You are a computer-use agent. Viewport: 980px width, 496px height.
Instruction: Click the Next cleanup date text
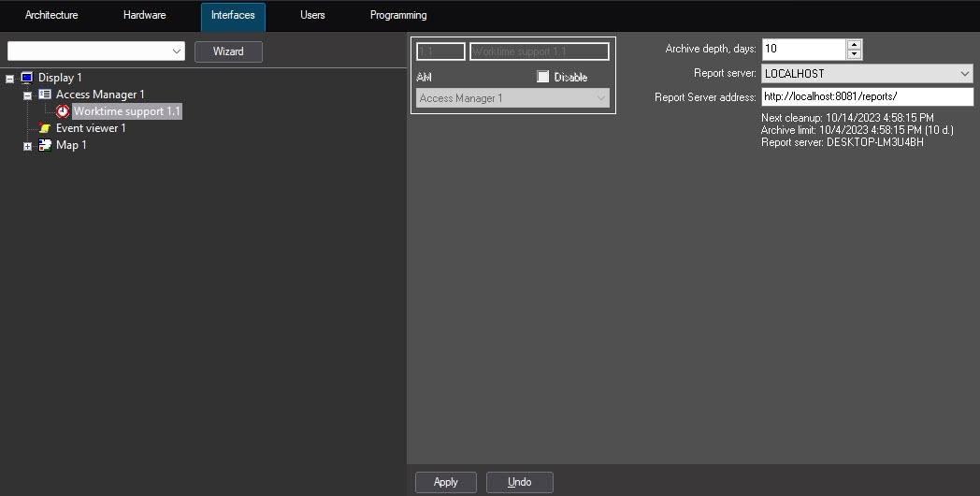[847, 118]
